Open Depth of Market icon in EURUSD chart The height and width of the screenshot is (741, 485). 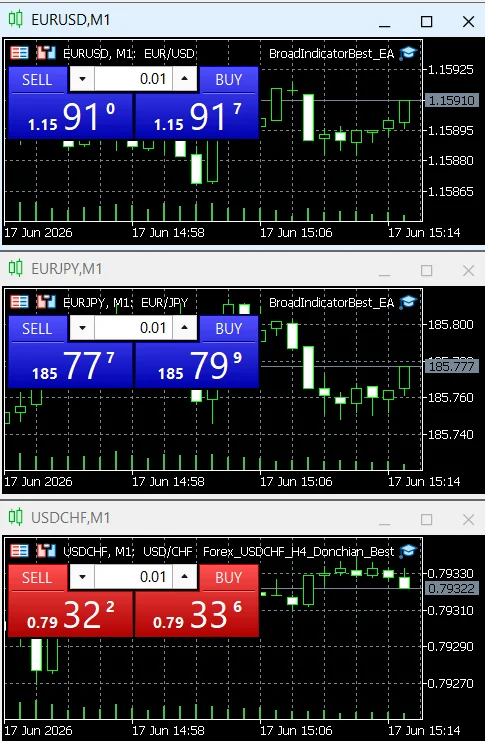pos(46,53)
